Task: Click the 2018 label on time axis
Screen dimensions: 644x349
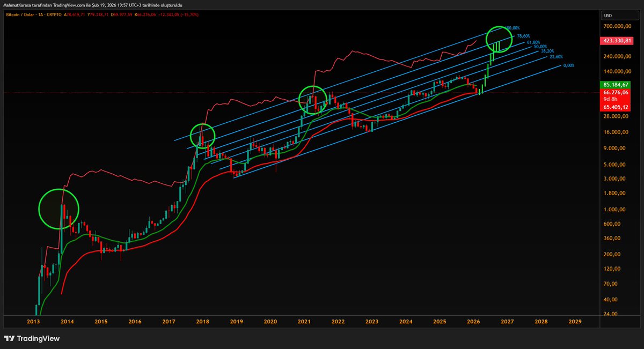Action: (203, 322)
